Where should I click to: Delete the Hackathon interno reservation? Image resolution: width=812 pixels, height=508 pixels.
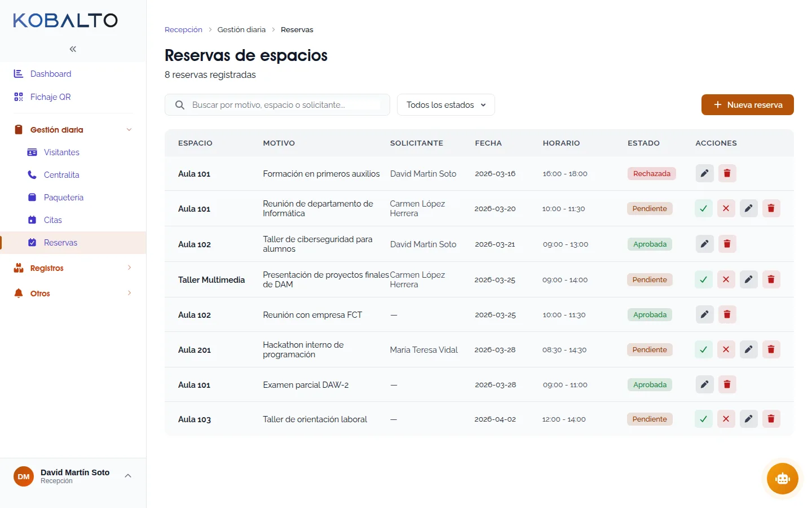[x=771, y=349]
